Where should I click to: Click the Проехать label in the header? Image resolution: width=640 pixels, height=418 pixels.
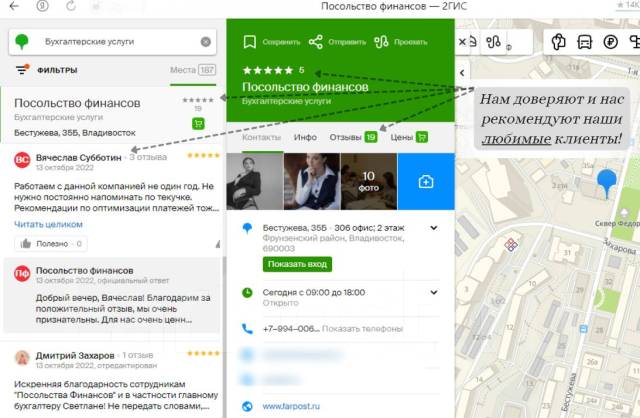coord(411,42)
